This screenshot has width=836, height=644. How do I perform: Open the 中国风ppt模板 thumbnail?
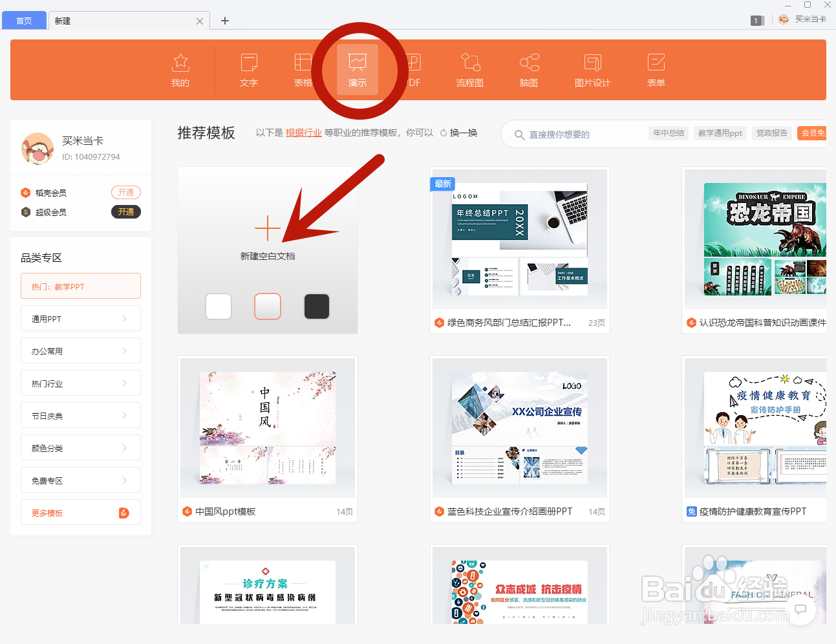[268, 428]
